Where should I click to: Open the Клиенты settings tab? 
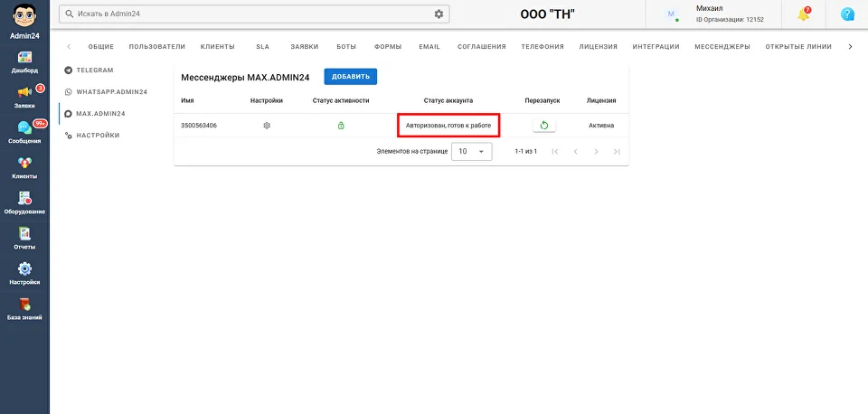tap(218, 46)
